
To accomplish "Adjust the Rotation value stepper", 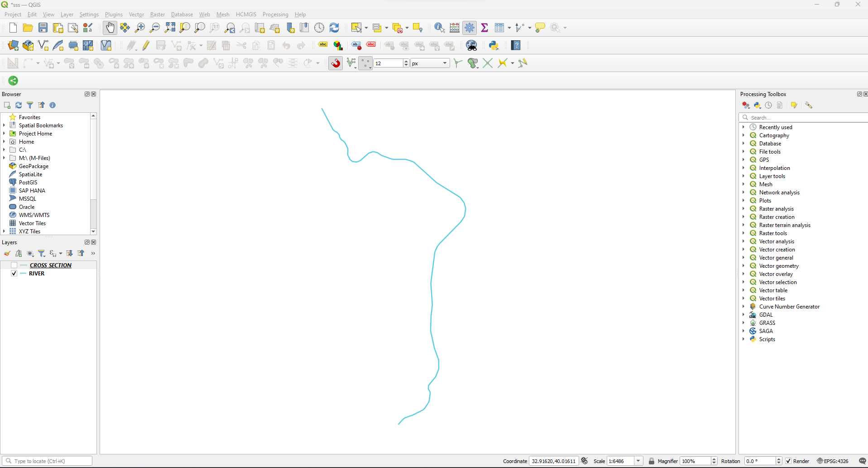I will 779,461.
